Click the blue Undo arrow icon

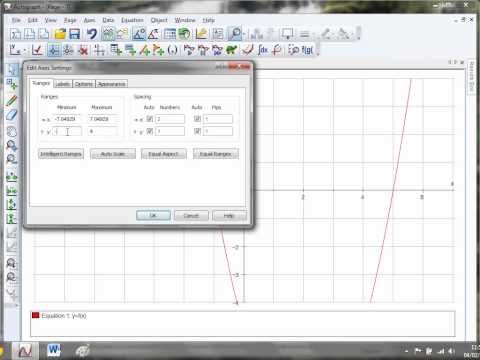coord(91,34)
